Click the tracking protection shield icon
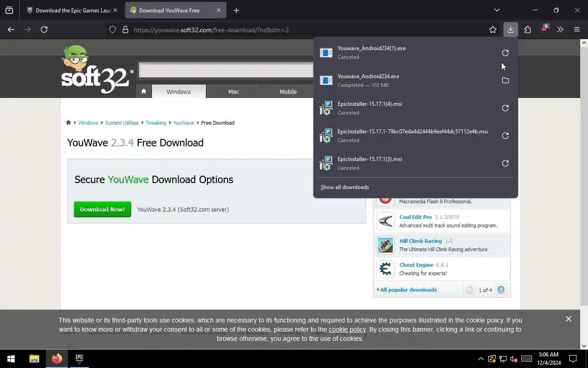The width and height of the screenshot is (588, 368). click(113, 29)
